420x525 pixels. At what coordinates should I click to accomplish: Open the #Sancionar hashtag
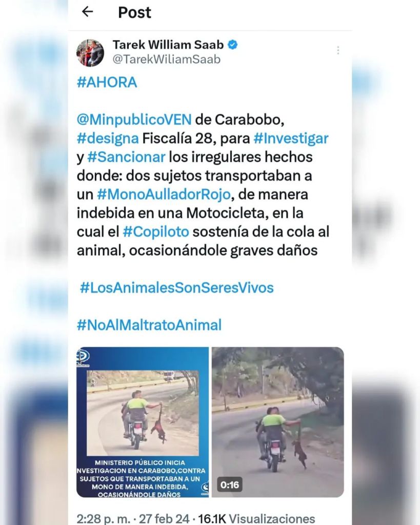tap(126, 157)
